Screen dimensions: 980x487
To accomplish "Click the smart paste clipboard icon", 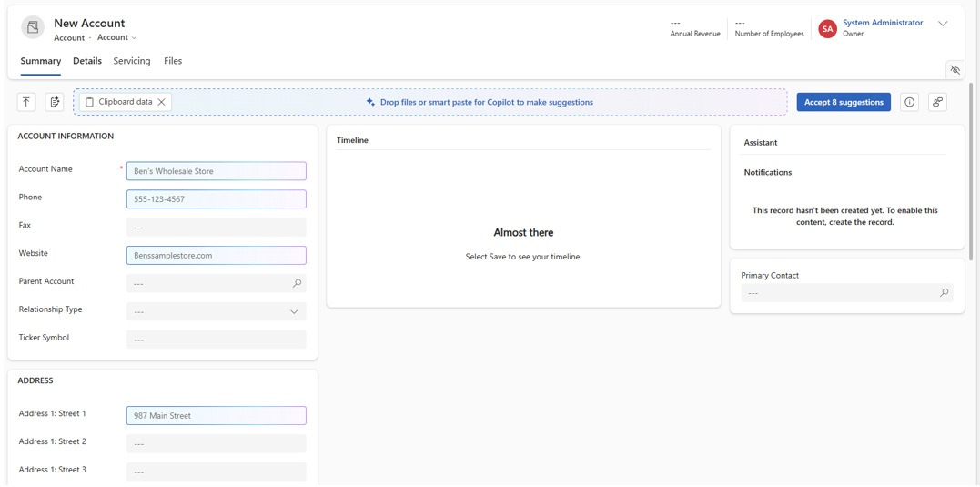I will coord(55,102).
